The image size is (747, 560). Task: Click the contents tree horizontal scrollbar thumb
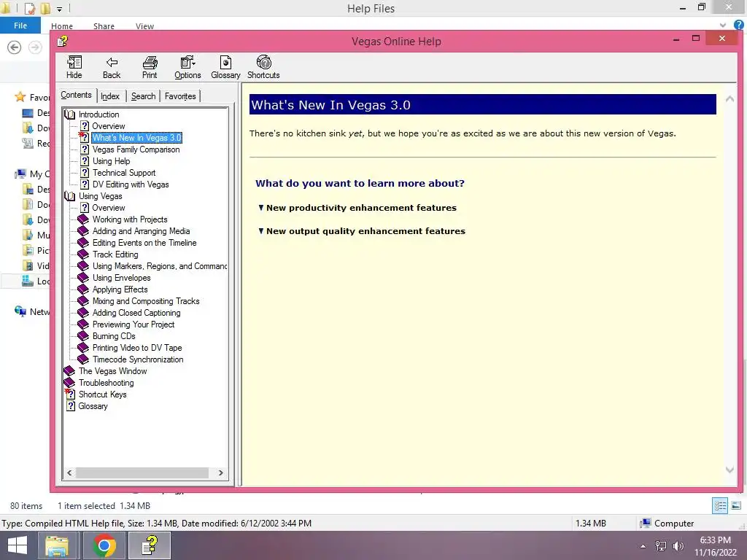pyautogui.click(x=142, y=472)
